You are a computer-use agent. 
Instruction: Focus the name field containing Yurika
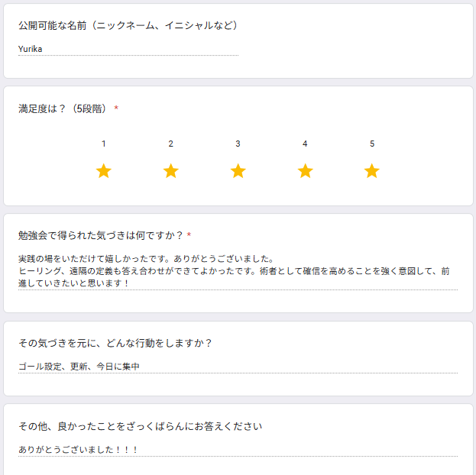pos(128,49)
